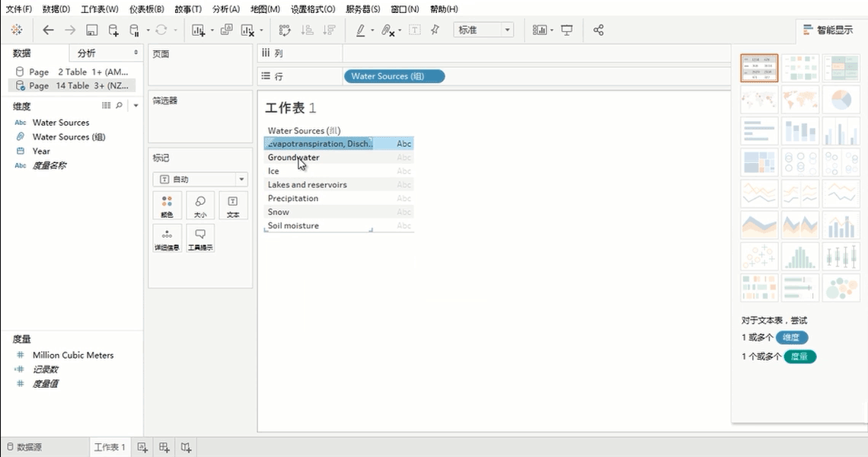This screenshot has width=868, height=457.
Task: Click the add new data source icon
Action: point(113,30)
